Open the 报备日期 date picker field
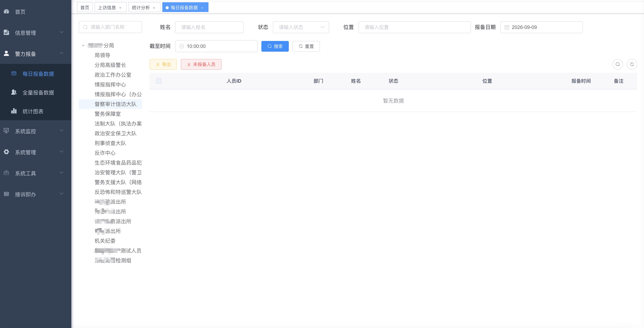644x328 pixels. click(542, 27)
